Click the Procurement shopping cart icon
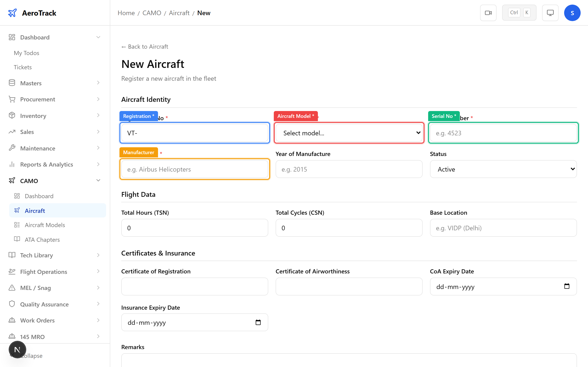This screenshot has width=588, height=367. [x=12, y=99]
